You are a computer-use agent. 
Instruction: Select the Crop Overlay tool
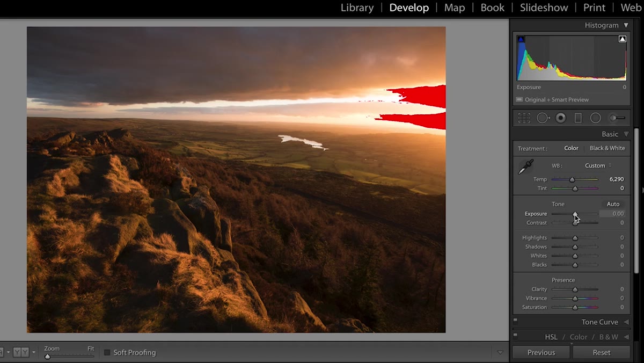tap(524, 118)
